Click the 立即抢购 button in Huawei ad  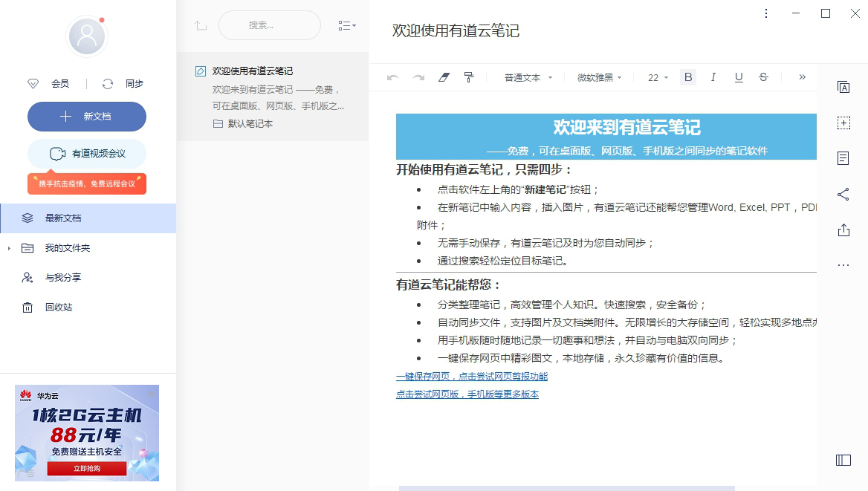[86, 468]
